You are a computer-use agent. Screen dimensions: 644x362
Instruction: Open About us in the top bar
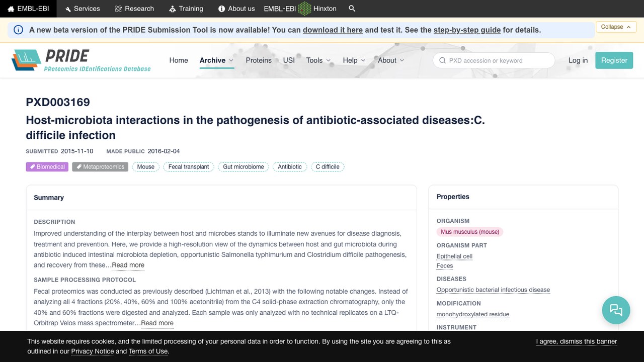[236, 9]
